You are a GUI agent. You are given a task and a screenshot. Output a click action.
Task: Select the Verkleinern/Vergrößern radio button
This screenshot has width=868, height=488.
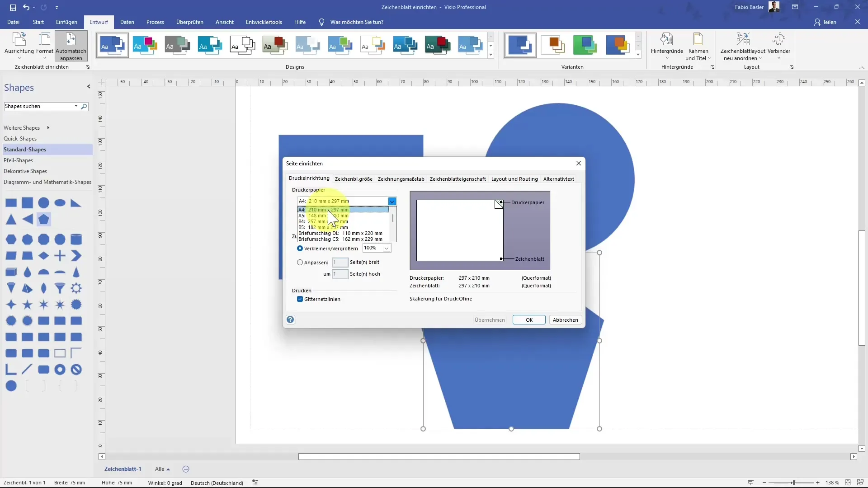point(300,249)
